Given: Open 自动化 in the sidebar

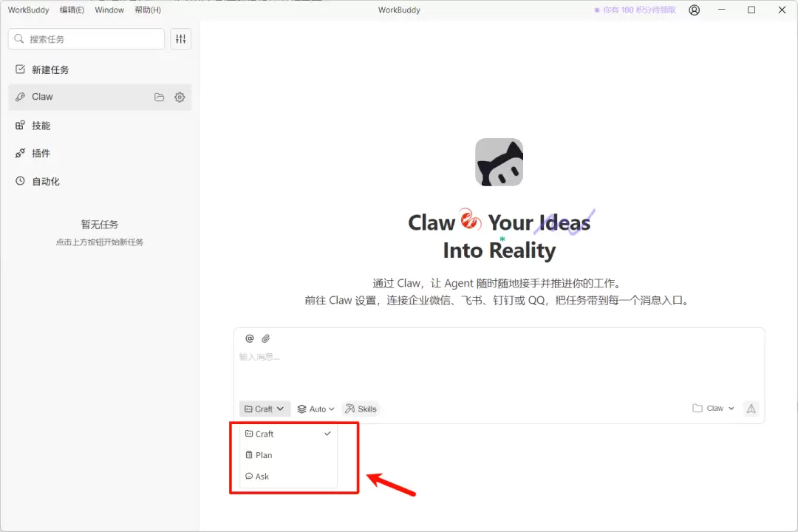Looking at the screenshot, I should tap(46, 181).
